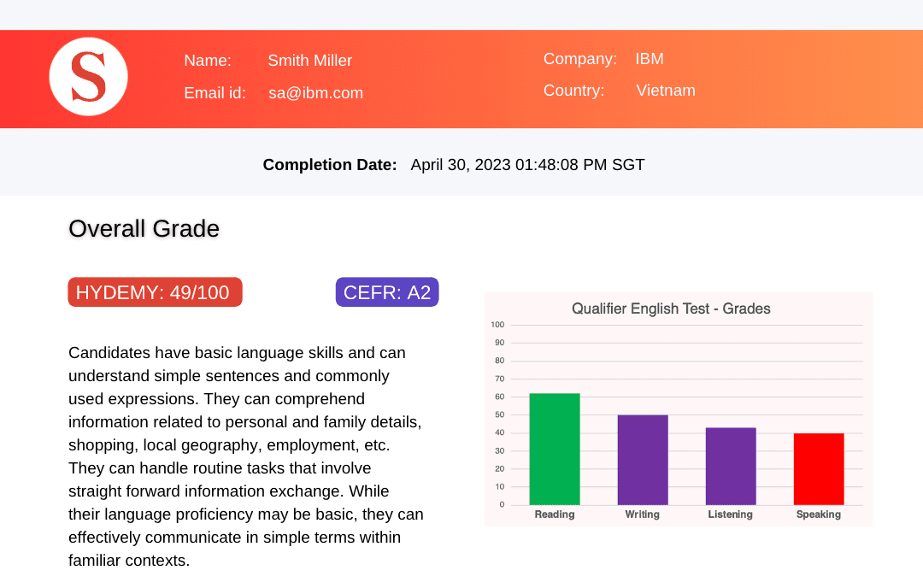The image size is (923, 588).
Task: Click the red Speaking bar
Action: (x=819, y=469)
